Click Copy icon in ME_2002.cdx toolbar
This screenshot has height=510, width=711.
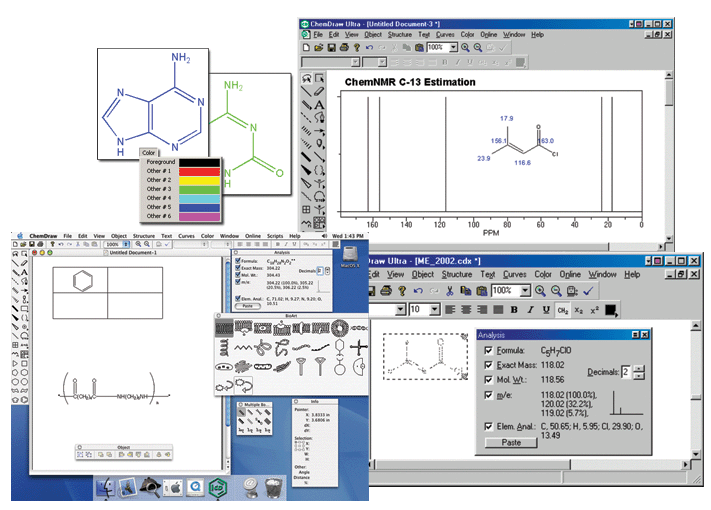tap(466, 291)
